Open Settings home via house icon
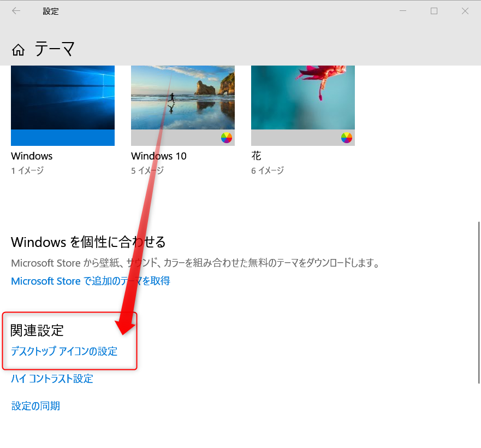Viewport: 481px width, 448px height. [18, 50]
